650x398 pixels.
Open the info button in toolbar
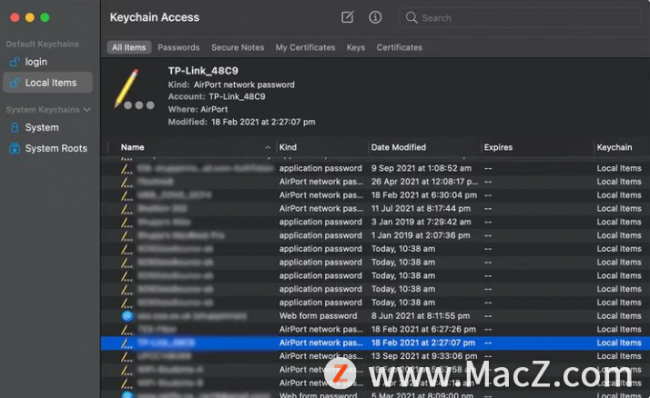tap(375, 17)
